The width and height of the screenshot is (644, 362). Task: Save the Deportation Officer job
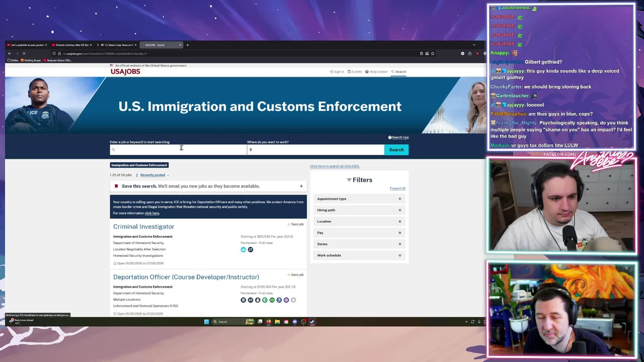pyautogui.click(x=295, y=275)
